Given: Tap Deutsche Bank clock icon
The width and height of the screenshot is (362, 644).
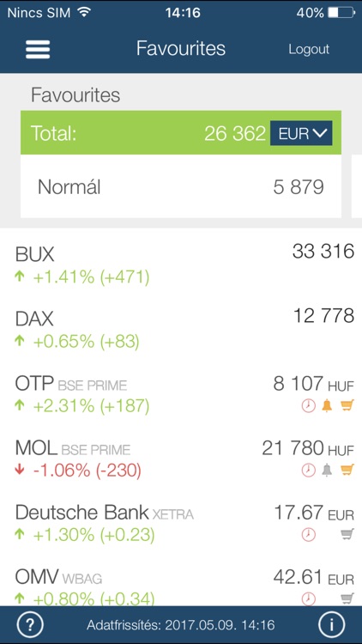Looking at the screenshot, I should click(x=309, y=534).
